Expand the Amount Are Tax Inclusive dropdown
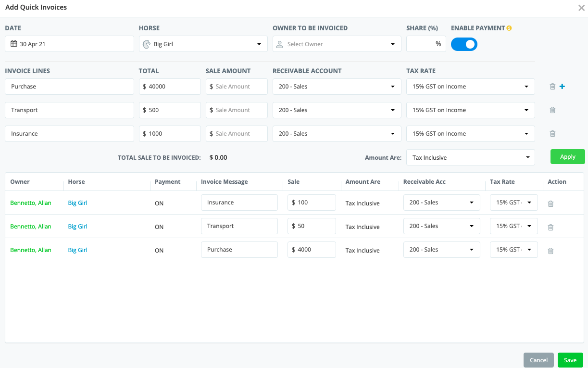Image resolution: width=588 pixels, height=368 pixels. click(470, 157)
